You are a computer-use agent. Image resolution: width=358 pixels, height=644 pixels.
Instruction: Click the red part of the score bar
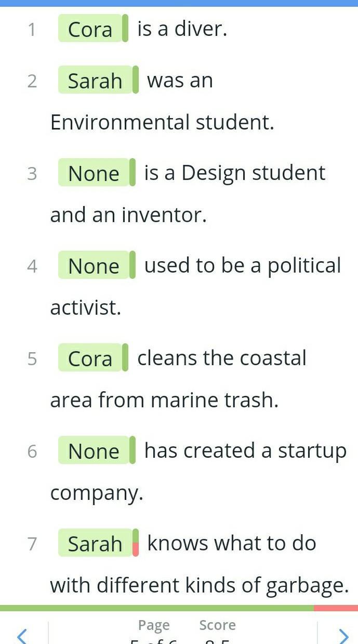(336, 608)
